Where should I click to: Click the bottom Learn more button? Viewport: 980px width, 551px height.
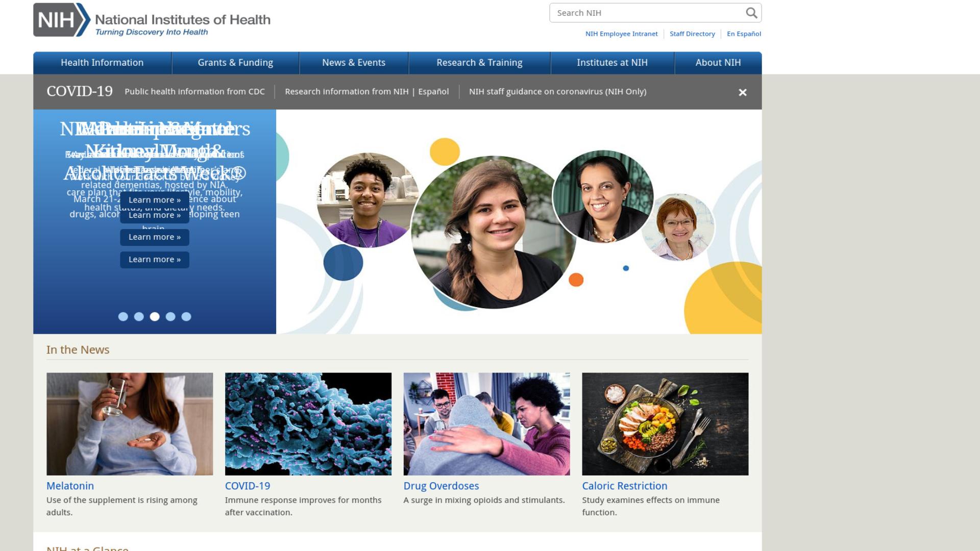[155, 260]
